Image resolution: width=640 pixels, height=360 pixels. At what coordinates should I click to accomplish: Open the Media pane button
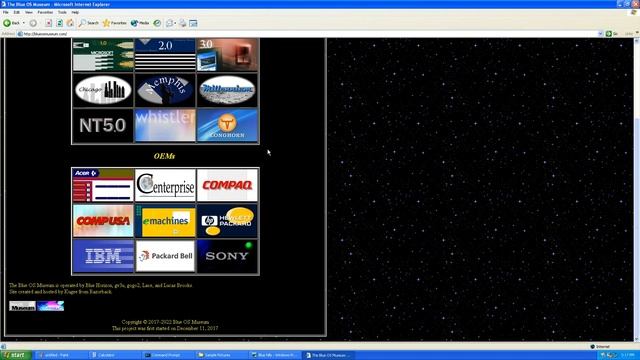tap(140, 23)
